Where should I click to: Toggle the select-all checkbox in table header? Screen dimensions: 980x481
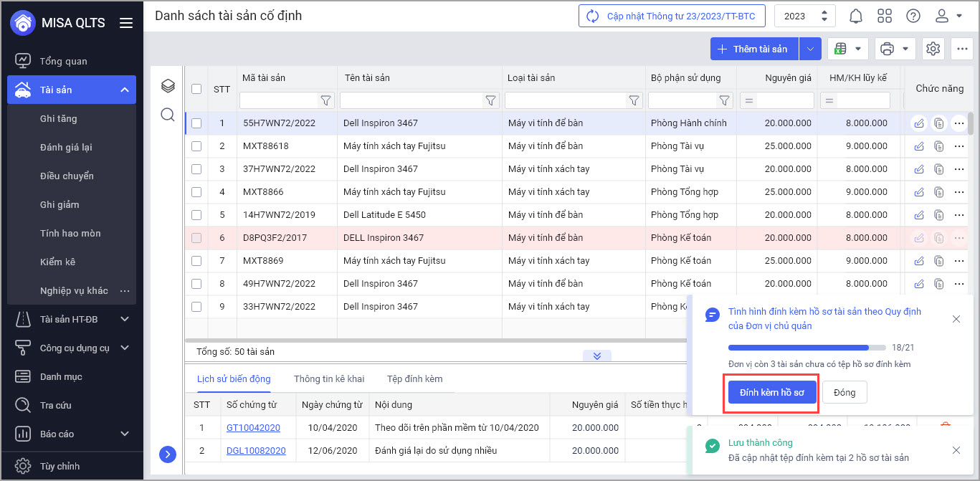coord(196,89)
